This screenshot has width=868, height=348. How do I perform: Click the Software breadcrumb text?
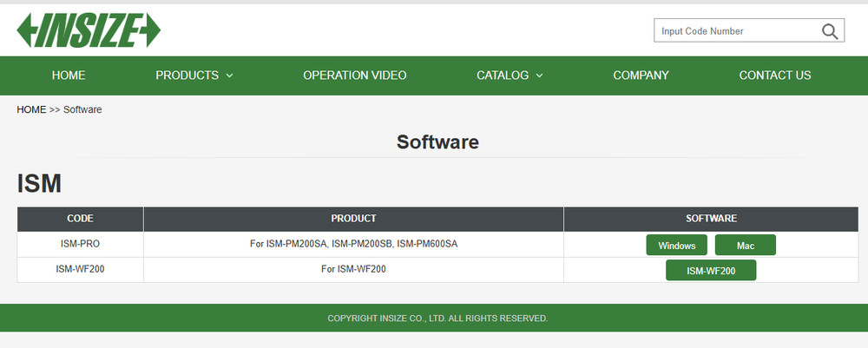pyautogui.click(x=82, y=109)
